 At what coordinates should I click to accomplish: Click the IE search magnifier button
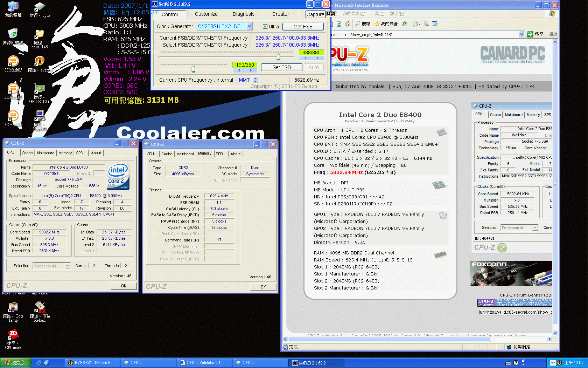(362, 24)
